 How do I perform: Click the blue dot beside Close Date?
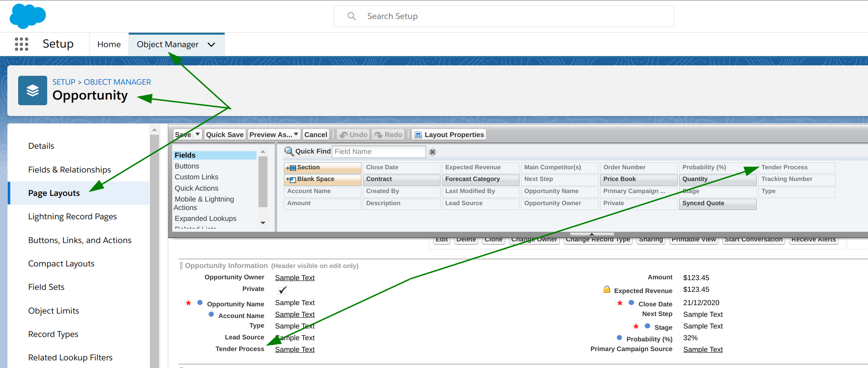pos(632,303)
